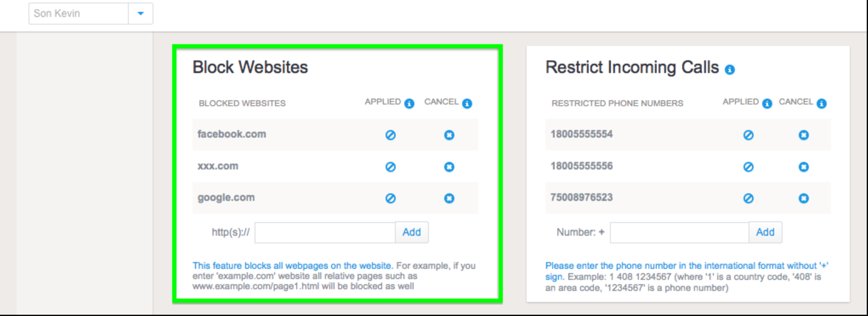Select xxx.com entry text
Viewport: 868px width, 316px height.
218,166
